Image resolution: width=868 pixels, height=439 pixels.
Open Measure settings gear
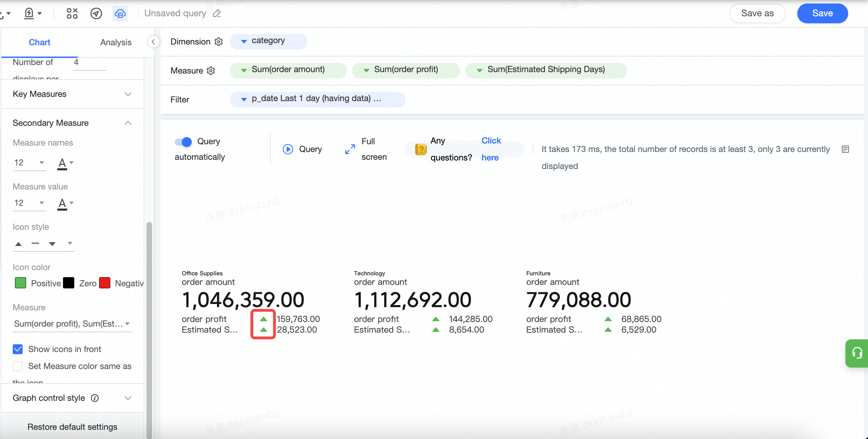click(211, 71)
